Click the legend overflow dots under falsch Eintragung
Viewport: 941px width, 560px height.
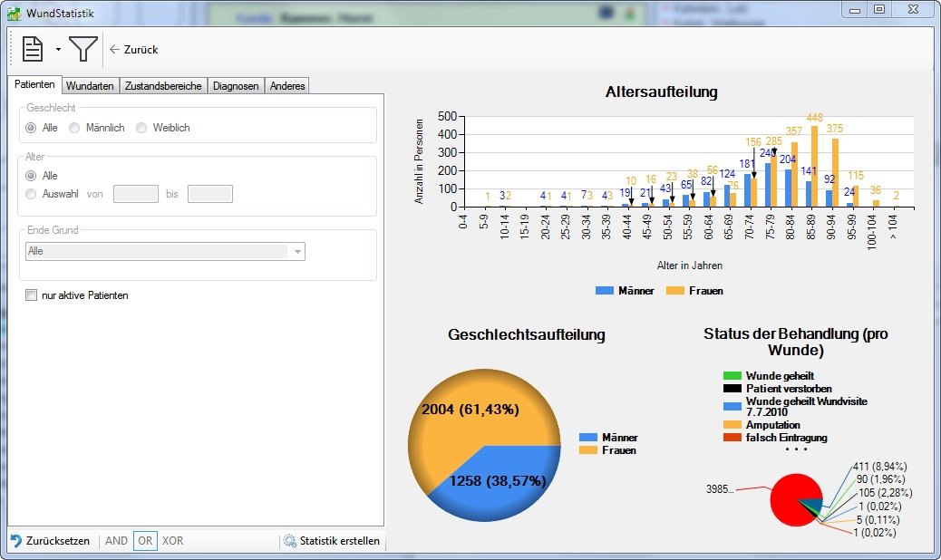pyautogui.click(x=796, y=449)
